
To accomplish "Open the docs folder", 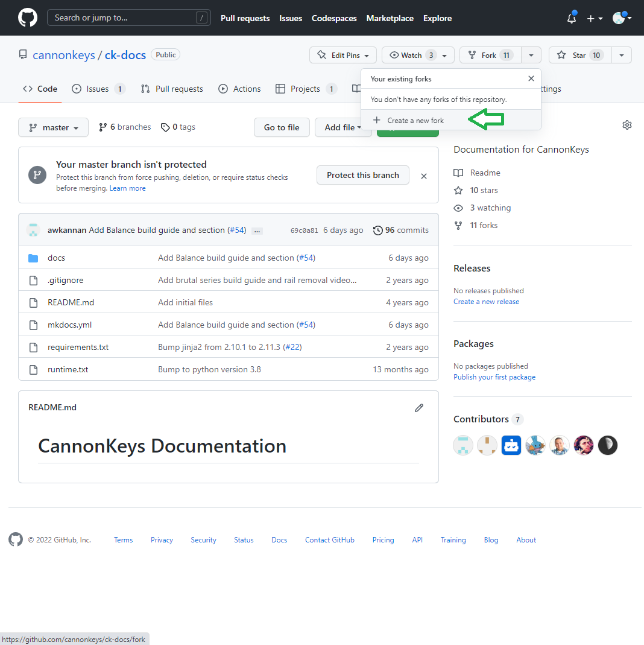I will [x=56, y=258].
